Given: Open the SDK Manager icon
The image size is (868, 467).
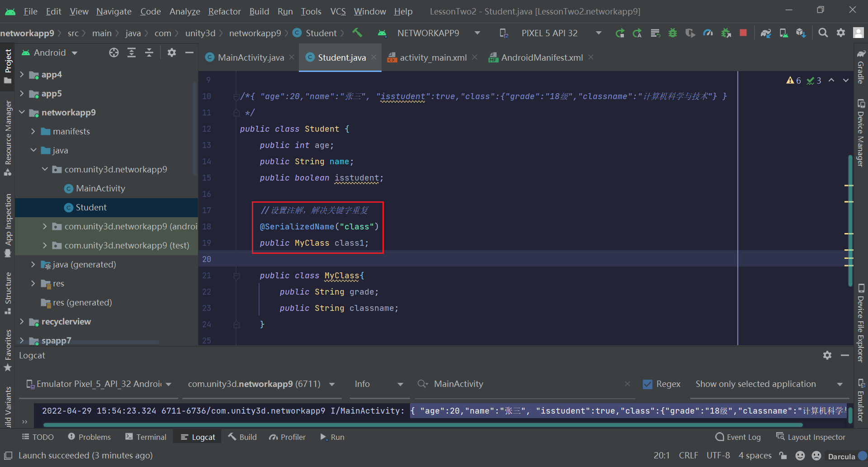Looking at the screenshot, I should coord(801,33).
